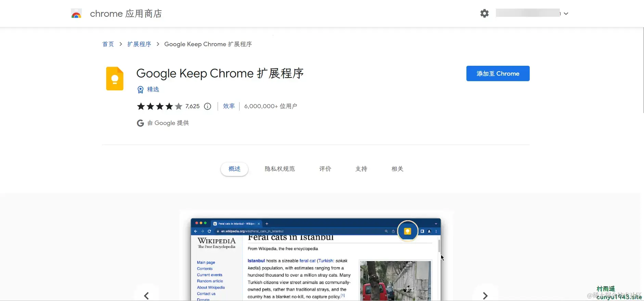Screen dimensions: 644x301
Task: Expand the account dropdown arrow
Action: pos(566,14)
